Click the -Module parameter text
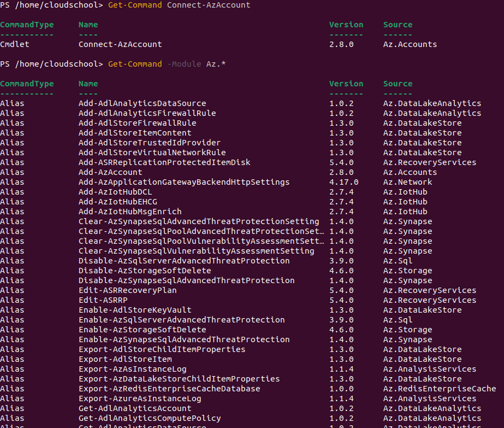 coord(184,64)
